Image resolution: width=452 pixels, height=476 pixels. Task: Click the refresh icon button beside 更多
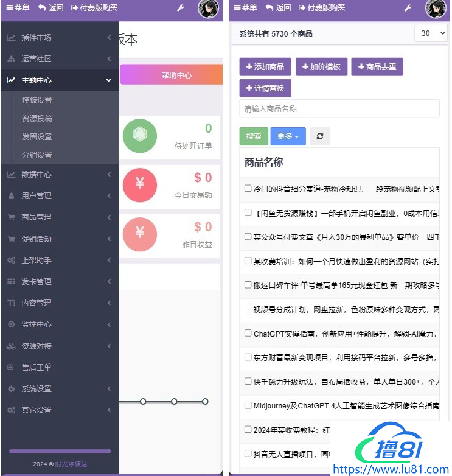[320, 136]
